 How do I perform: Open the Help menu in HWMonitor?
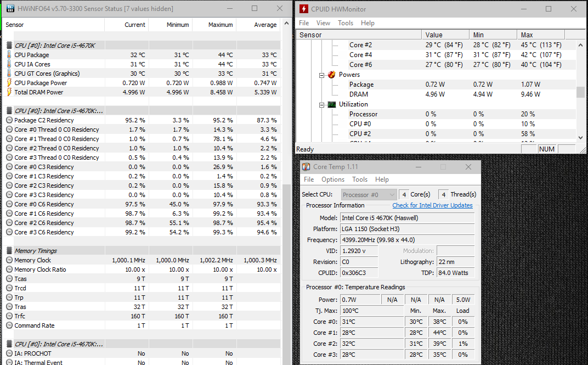click(367, 23)
